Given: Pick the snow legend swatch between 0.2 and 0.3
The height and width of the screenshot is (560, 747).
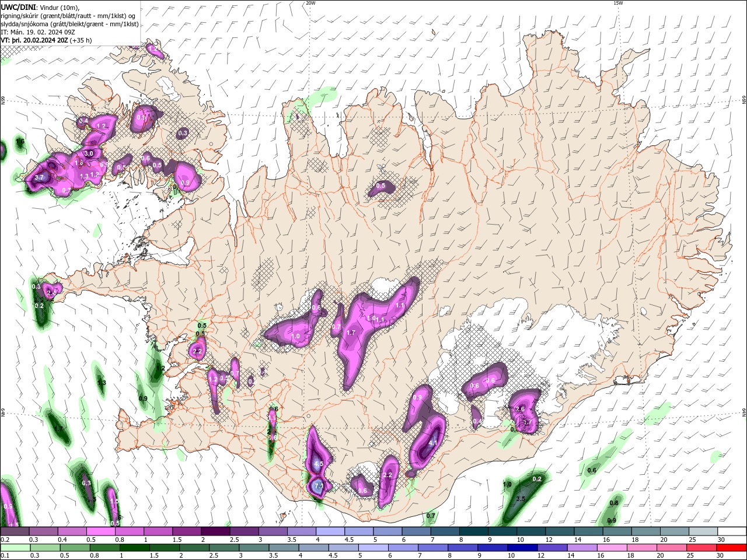Looking at the screenshot, I should tap(15, 531).
